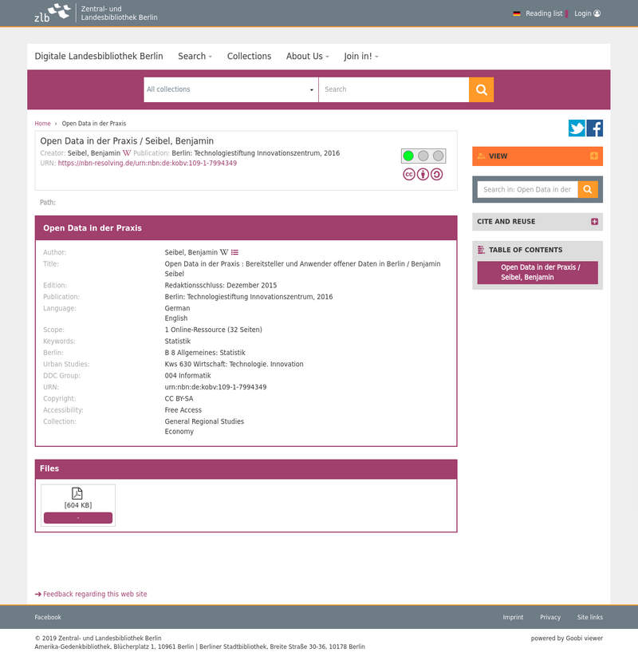Open the Search menu dropdown
The image size is (638, 672).
coord(195,56)
